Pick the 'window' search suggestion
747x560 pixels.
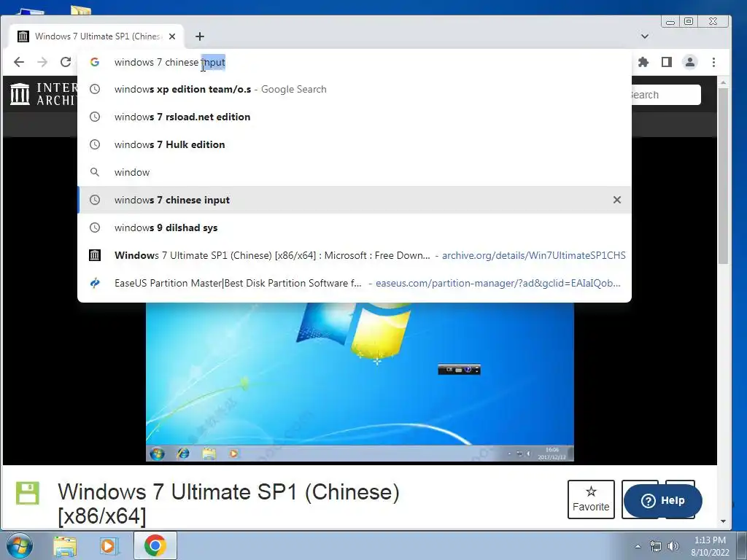pyautogui.click(x=355, y=172)
